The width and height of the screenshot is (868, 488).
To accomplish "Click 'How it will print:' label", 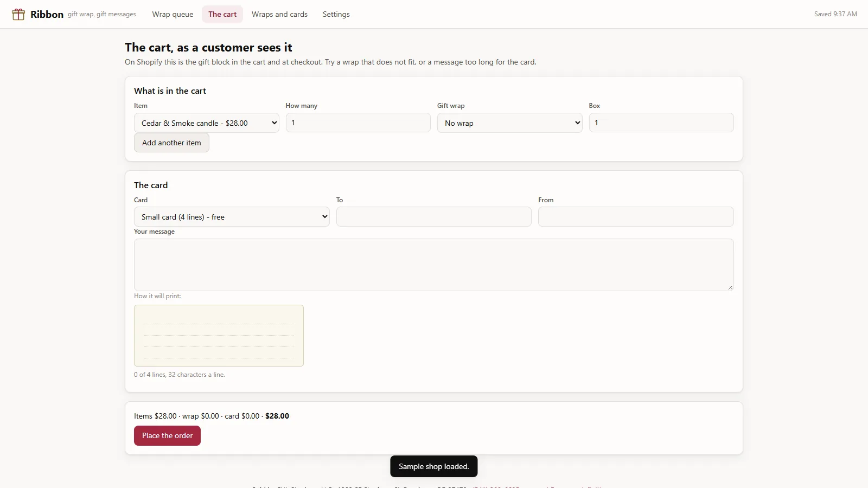I will [x=157, y=296].
